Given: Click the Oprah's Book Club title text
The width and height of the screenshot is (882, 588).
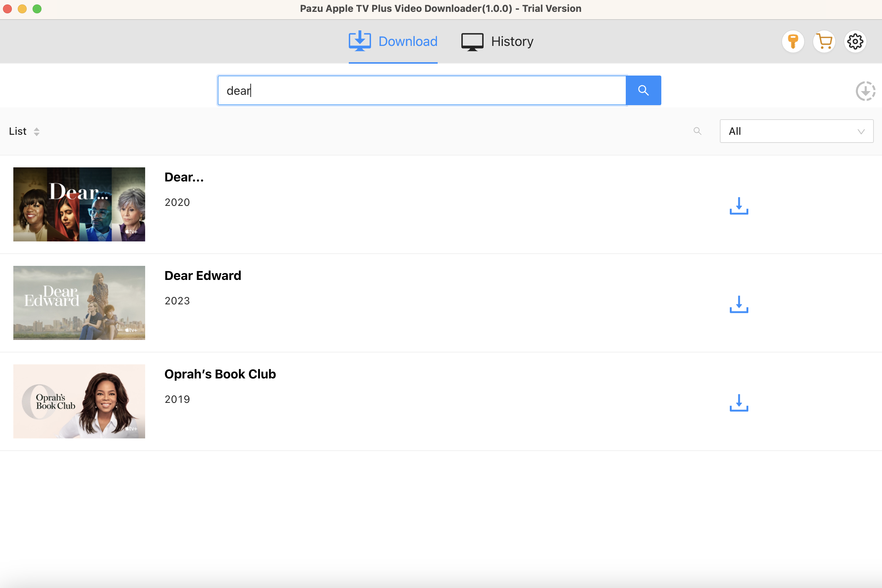Looking at the screenshot, I should tap(220, 374).
